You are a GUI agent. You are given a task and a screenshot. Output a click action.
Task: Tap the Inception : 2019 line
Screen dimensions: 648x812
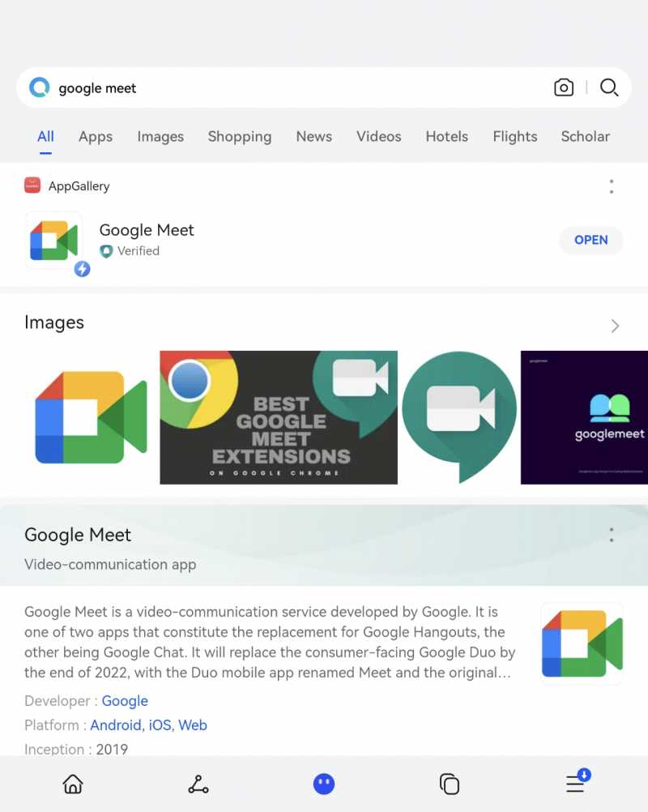(x=76, y=749)
